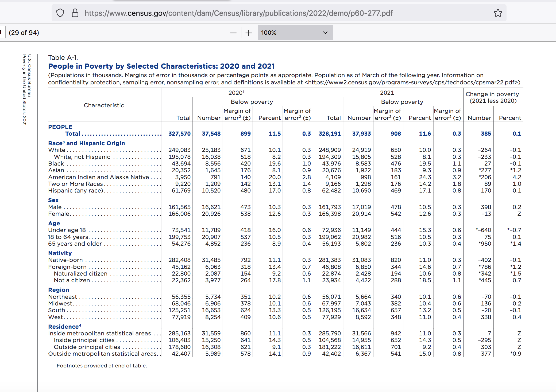The width and height of the screenshot is (556, 392).
Task: Click the census.gov URL address bar
Action: click(x=238, y=13)
